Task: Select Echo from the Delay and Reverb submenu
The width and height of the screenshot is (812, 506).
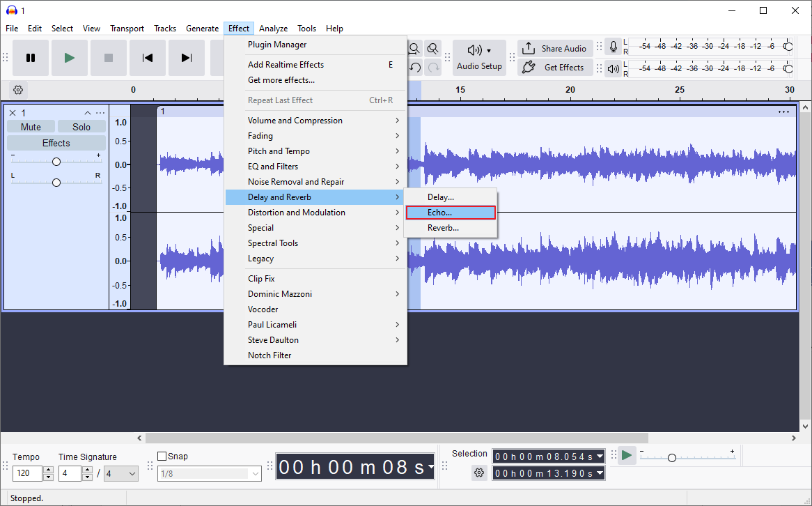Action: tap(451, 212)
